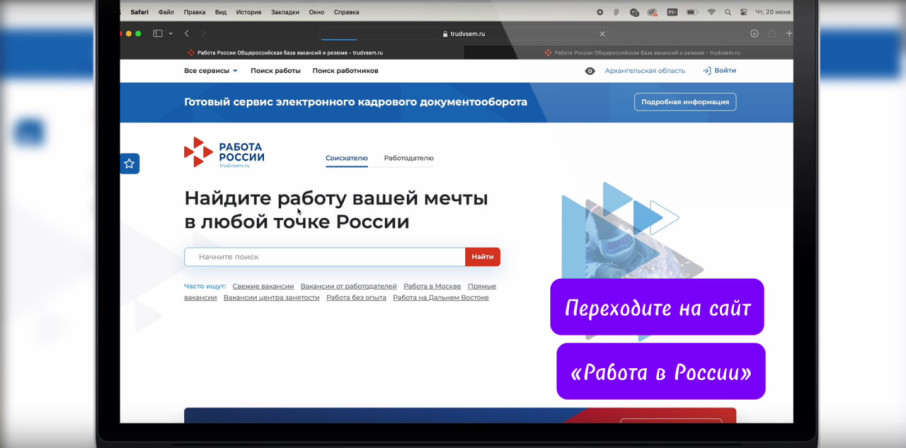Click the Свежие вакансии link

click(263, 286)
